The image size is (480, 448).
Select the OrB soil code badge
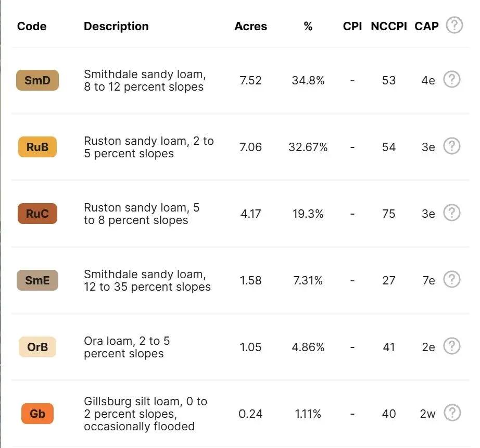37,347
